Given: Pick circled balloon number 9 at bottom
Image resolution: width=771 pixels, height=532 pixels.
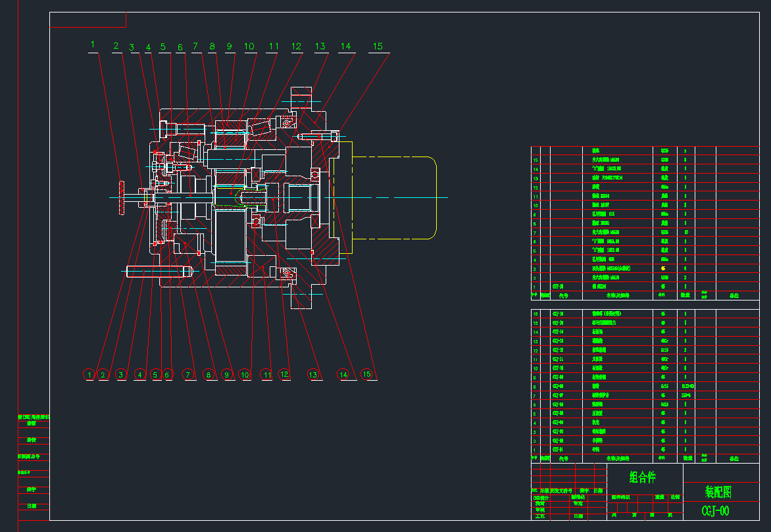Looking at the screenshot, I should click(227, 375).
